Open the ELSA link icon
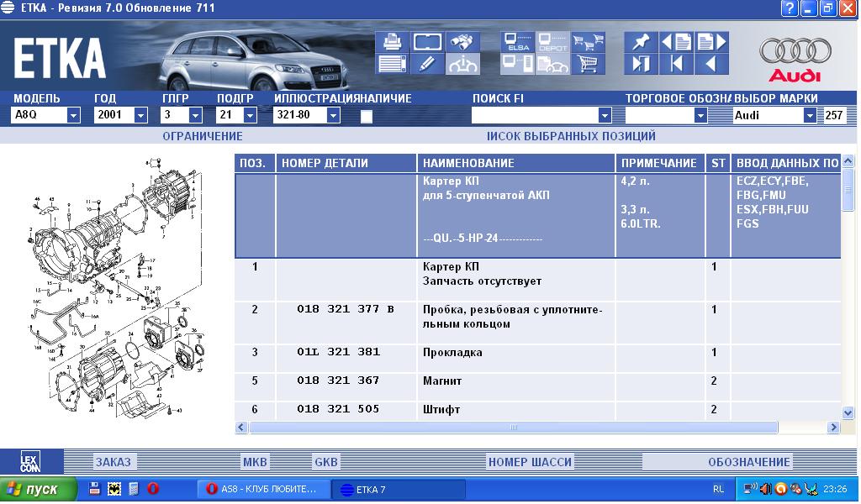Screen dimensions: 861x504 pyautogui.click(x=516, y=42)
